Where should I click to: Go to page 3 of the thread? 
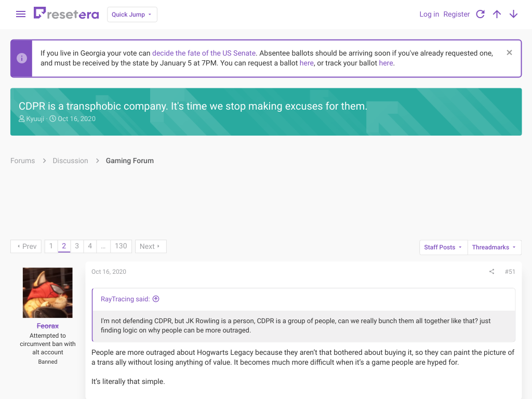pyautogui.click(x=77, y=246)
